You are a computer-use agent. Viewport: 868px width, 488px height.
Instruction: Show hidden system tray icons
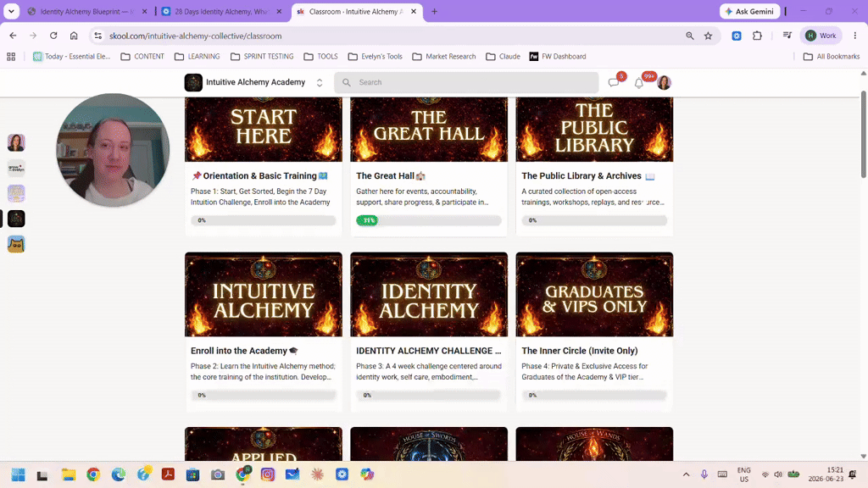tap(686, 474)
